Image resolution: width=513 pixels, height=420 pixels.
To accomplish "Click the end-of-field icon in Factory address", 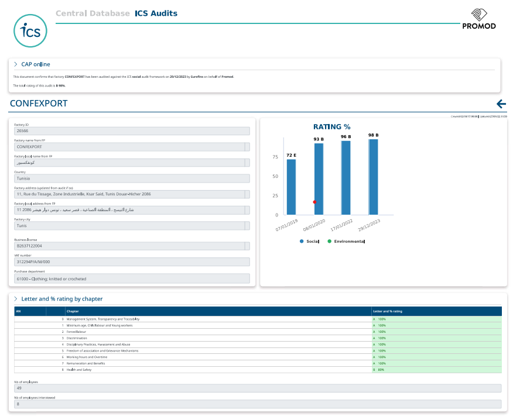I will click(247, 194).
